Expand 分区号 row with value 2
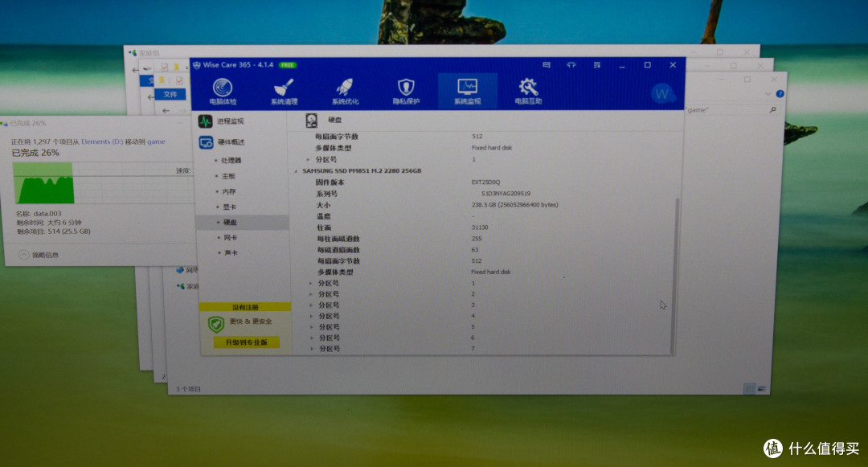This screenshot has width=868, height=467. [x=310, y=294]
